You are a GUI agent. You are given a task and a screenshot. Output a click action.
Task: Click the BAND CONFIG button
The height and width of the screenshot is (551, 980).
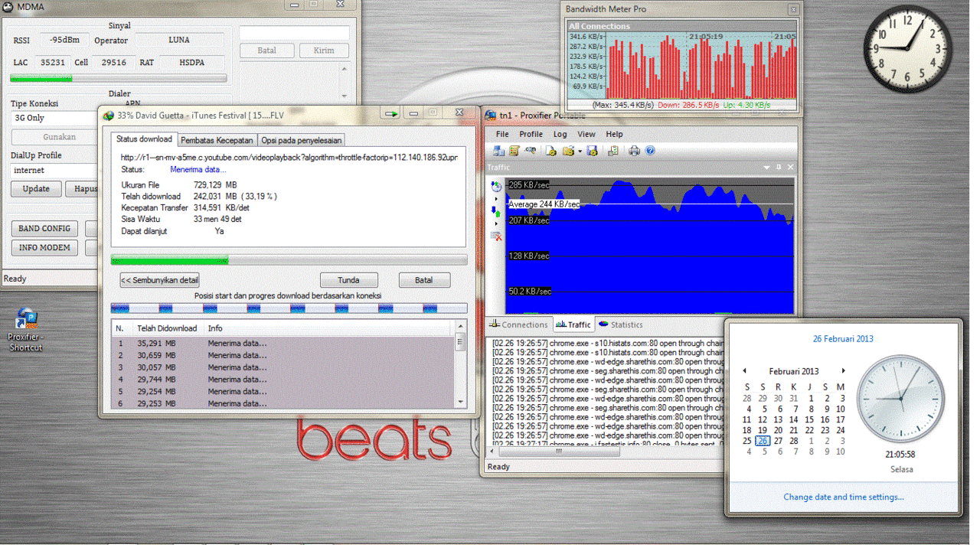[x=44, y=228]
